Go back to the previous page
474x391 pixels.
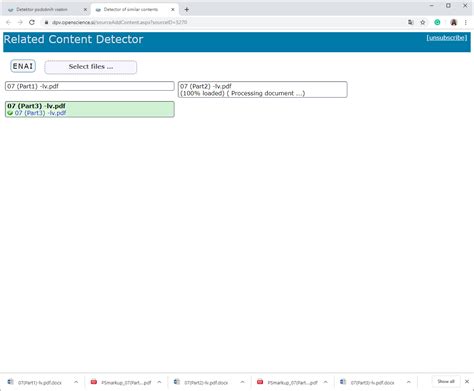click(x=9, y=22)
